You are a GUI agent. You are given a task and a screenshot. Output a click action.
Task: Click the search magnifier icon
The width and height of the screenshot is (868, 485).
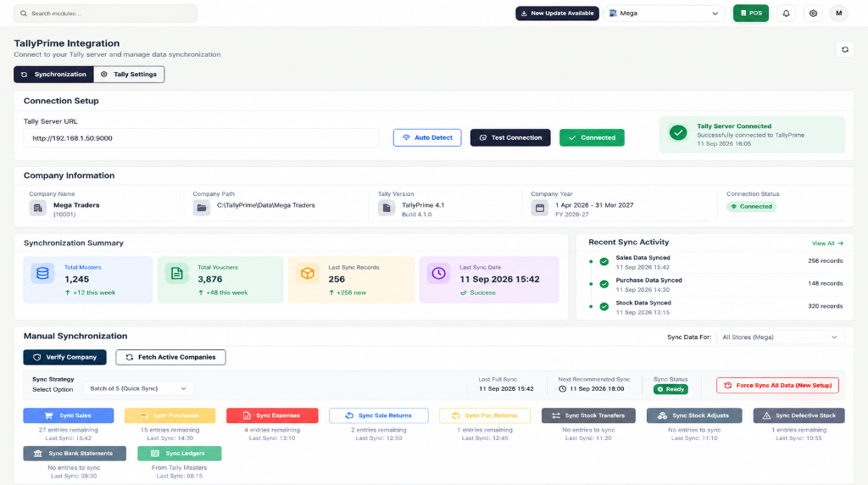click(x=24, y=14)
